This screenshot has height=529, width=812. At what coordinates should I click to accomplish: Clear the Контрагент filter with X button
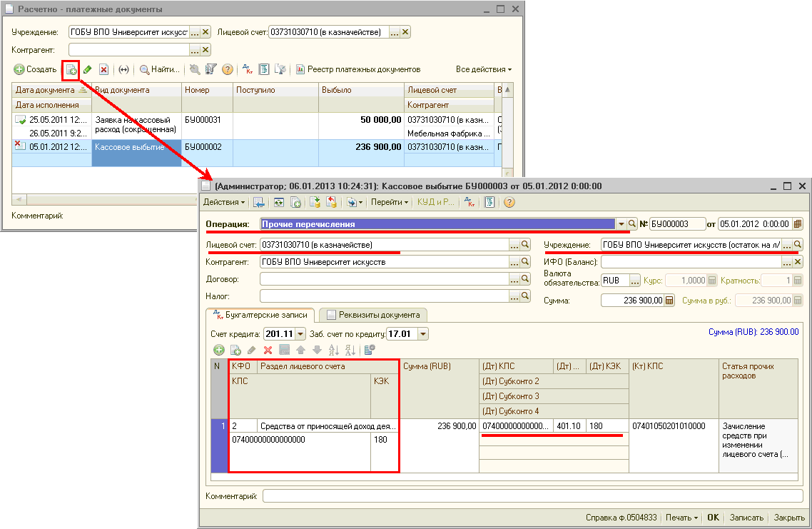point(205,49)
